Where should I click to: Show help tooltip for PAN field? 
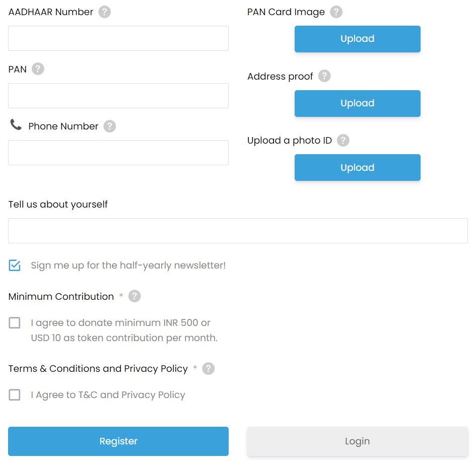tap(38, 69)
